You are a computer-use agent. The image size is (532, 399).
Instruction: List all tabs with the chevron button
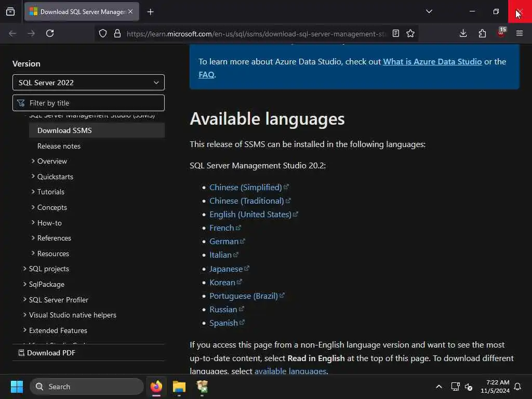pyautogui.click(x=429, y=11)
